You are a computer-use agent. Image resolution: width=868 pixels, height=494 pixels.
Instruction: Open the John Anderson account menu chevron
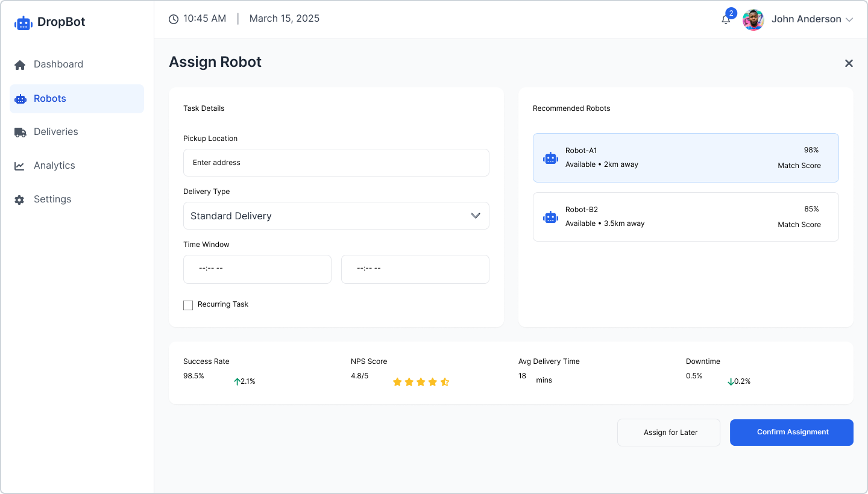[849, 20]
